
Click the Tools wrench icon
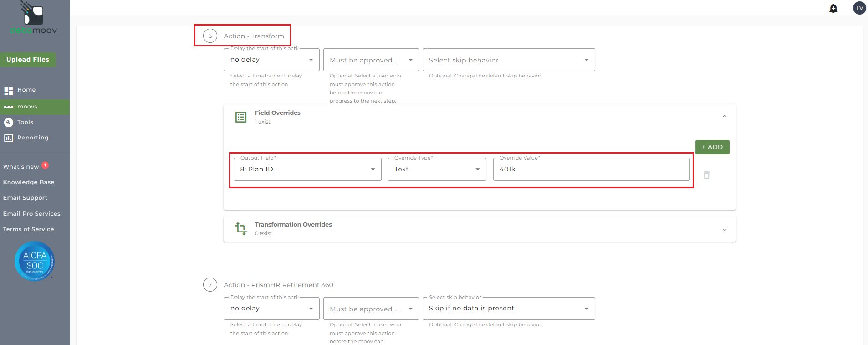pyautogui.click(x=9, y=122)
